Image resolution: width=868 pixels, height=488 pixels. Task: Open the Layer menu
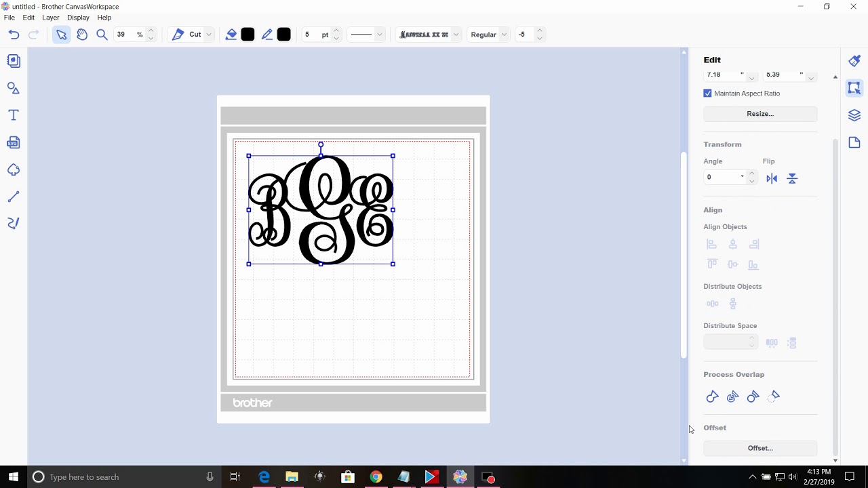51,18
